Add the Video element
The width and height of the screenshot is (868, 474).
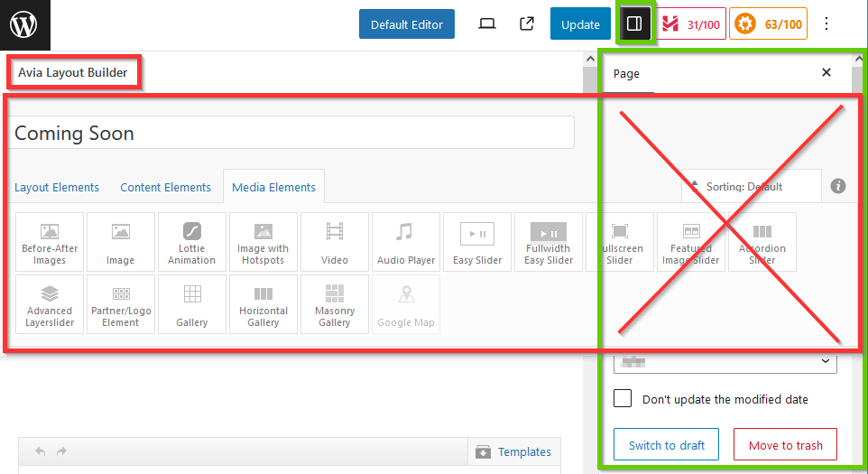pyautogui.click(x=335, y=242)
